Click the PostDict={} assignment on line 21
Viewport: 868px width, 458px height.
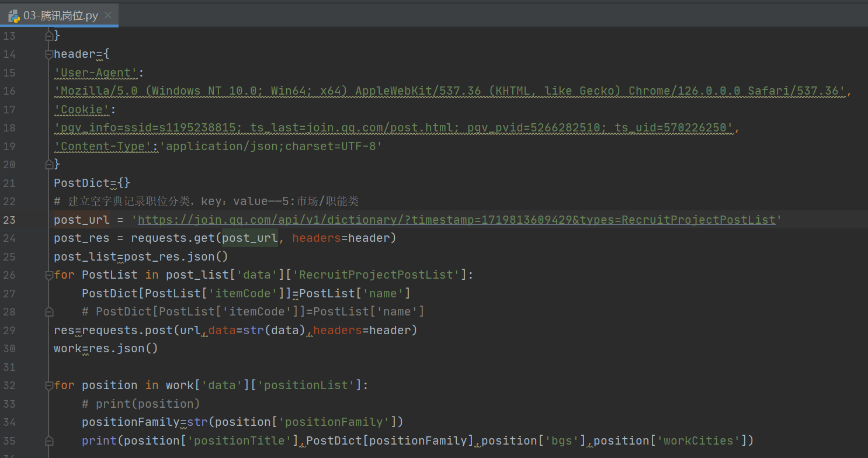point(92,183)
